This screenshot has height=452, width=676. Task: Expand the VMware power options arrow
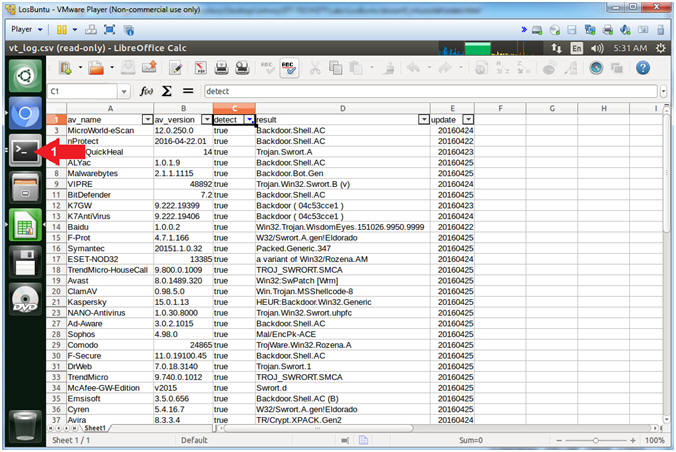75,29
